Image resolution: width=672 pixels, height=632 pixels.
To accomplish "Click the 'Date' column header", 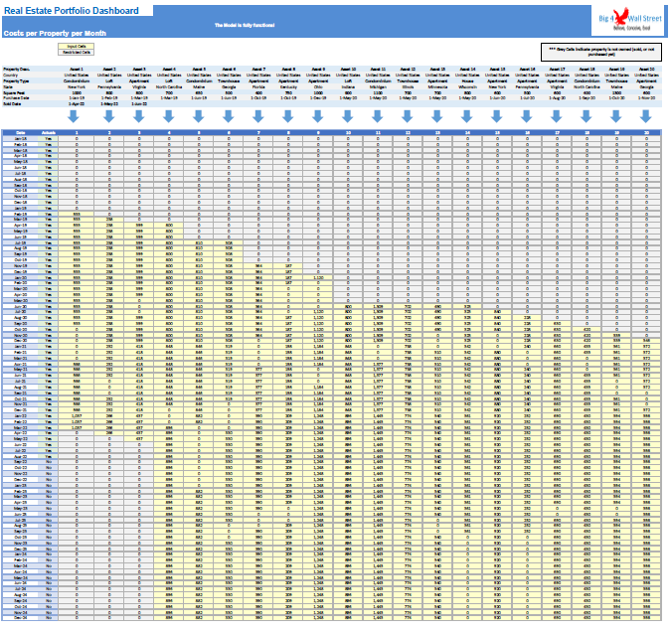I will click(x=20, y=133).
